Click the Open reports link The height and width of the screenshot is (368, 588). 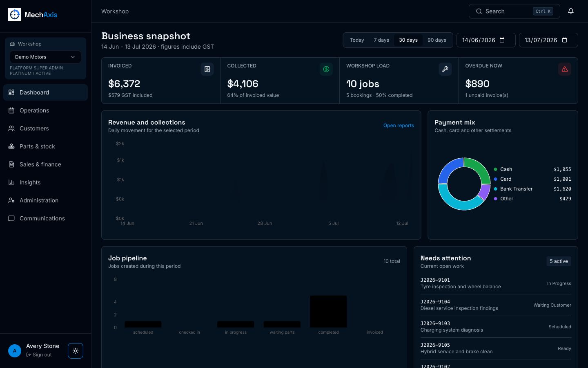399,126
